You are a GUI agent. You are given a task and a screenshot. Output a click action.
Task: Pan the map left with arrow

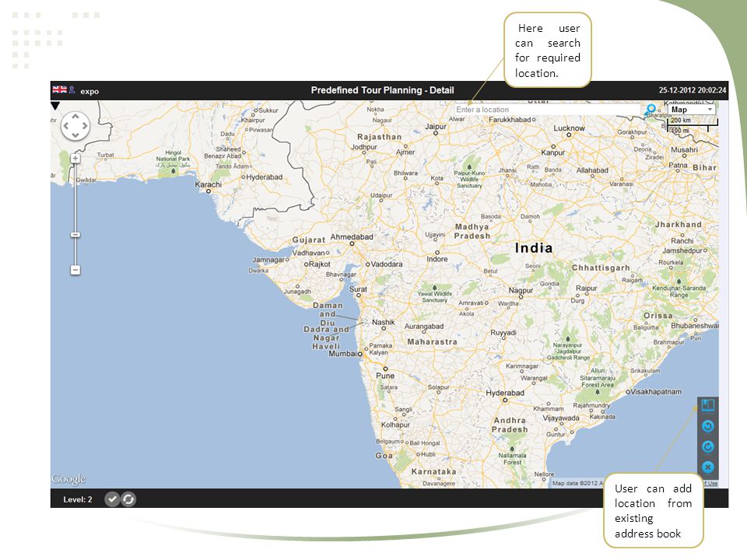[66, 126]
